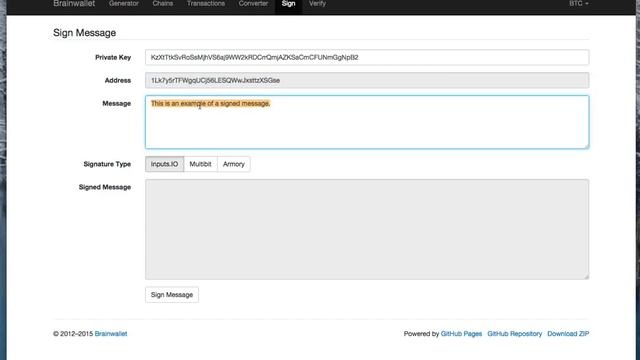Open the Transactions tab
640x360 pixels.
point(206,4)
